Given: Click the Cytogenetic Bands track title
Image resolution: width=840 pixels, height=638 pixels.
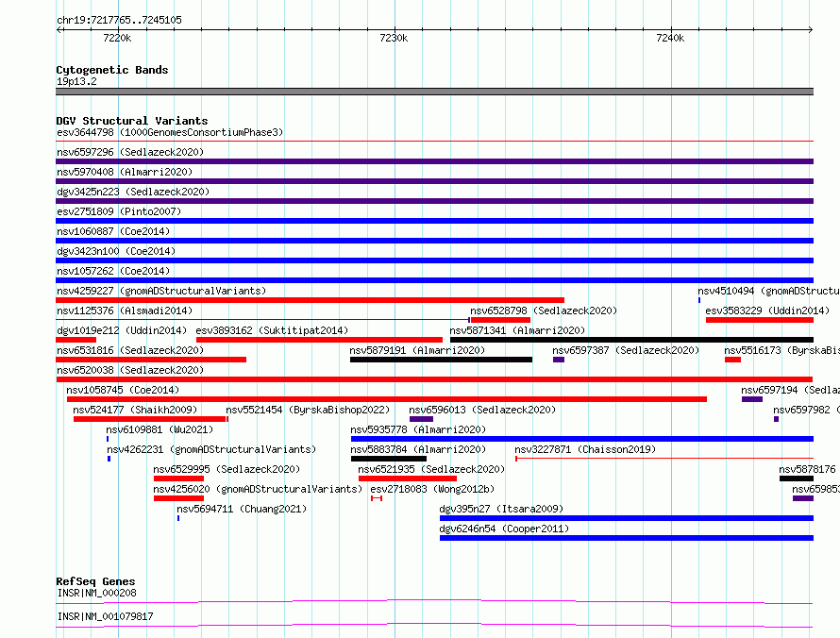Looking at the screenshot, I should [112, 70].
